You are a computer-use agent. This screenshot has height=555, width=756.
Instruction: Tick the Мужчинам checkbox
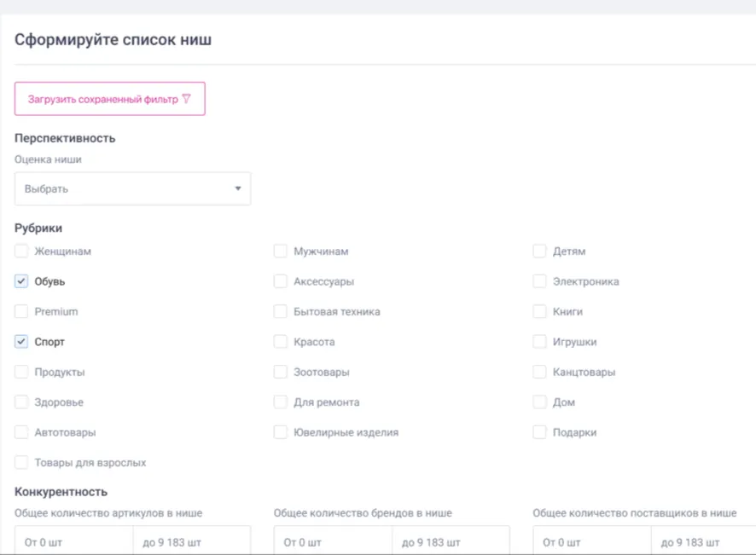click(280, 251)
